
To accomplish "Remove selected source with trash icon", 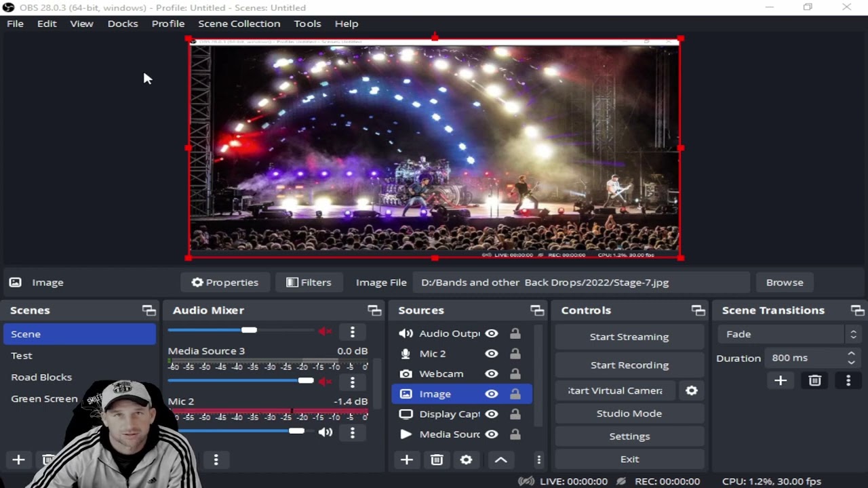I will (437, 460).
